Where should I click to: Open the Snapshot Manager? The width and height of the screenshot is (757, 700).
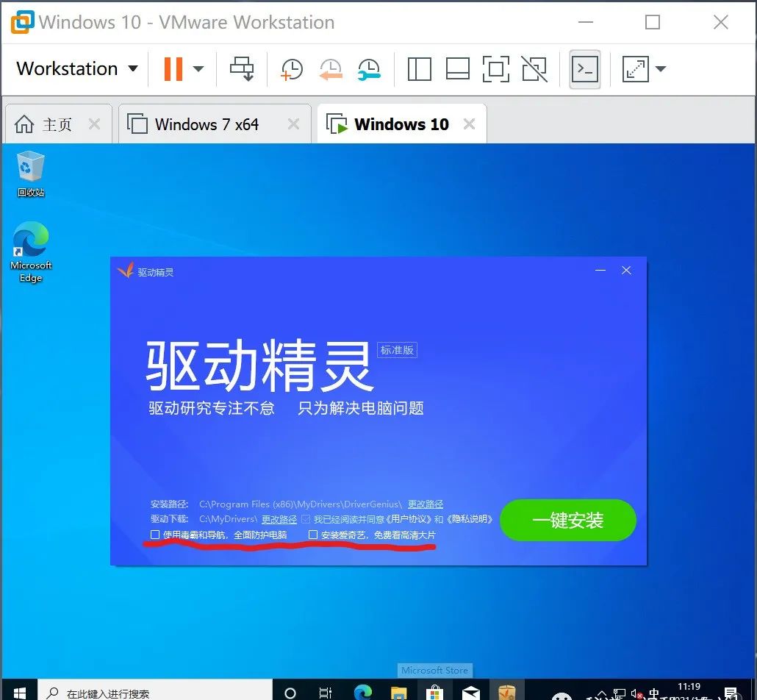click(x=369, y=69)
